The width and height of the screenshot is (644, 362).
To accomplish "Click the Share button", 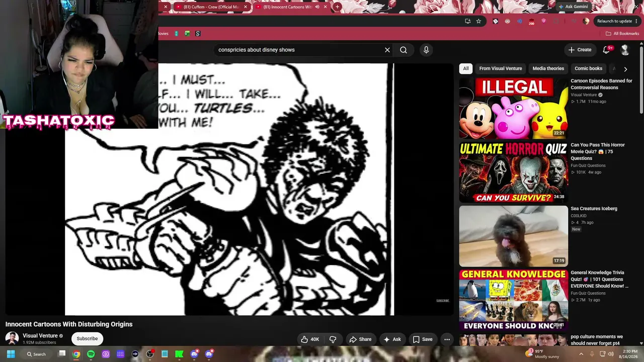I will pyautogui.click(x=360, y=339).
